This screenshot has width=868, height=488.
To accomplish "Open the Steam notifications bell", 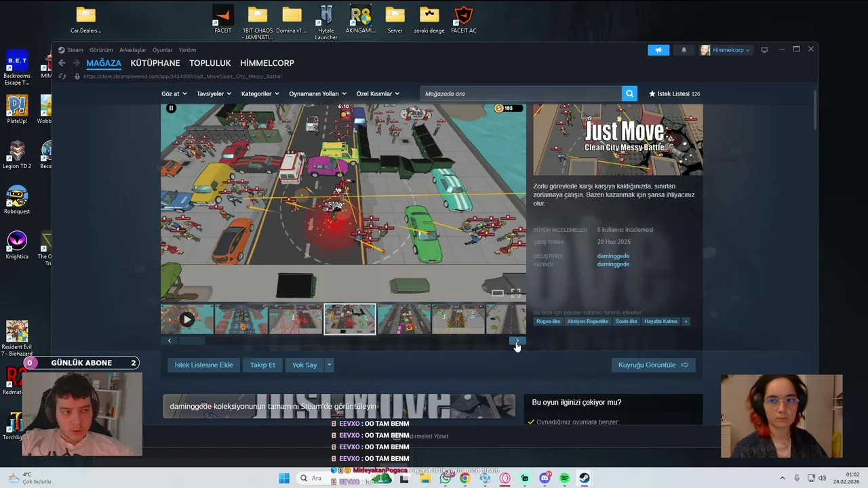I will click(684, 50).
